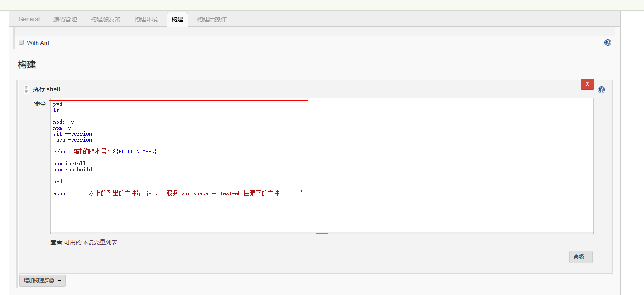
Task: Grab the drag handle beside 执行 shell
Action: (x=27, y=89)
